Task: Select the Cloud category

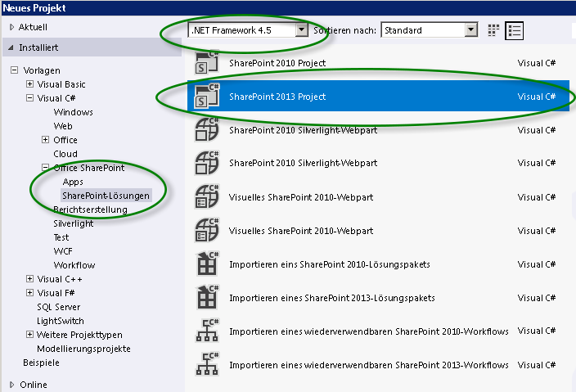Action: pos(65,154)
